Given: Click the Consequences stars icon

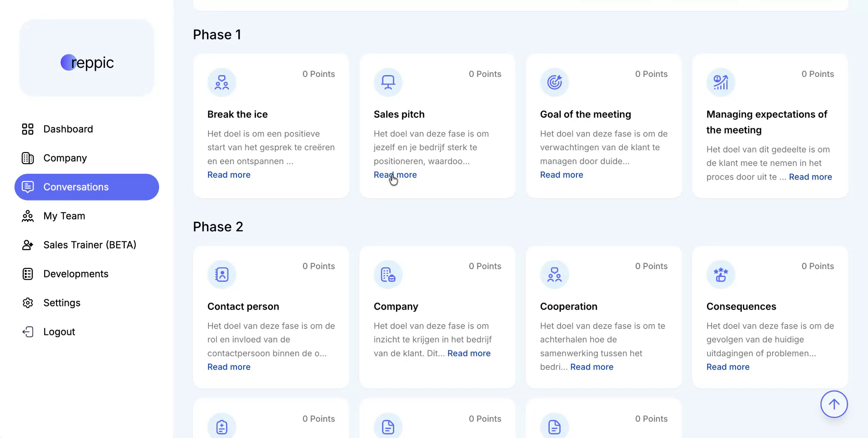Looking at the screenshot, I should coord(721,275).
